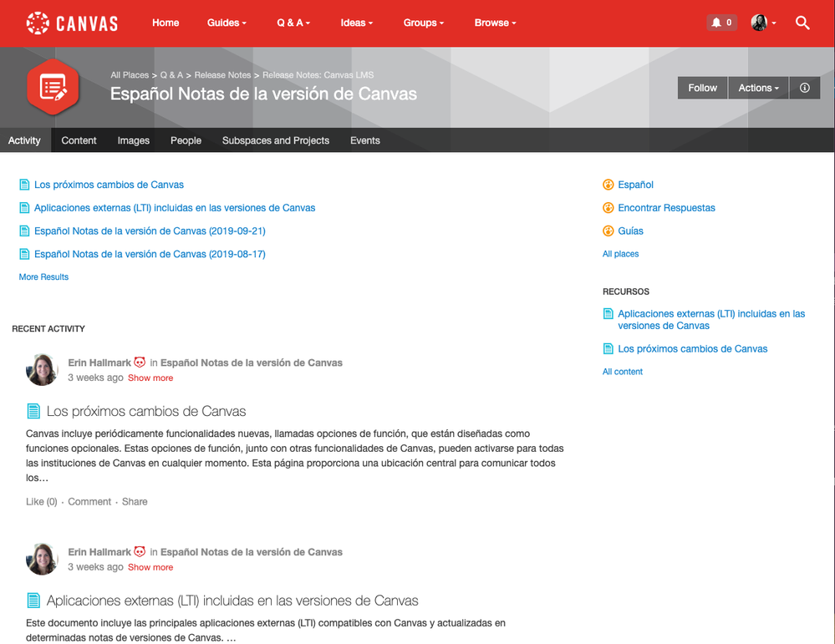Open the Guides menu item

tap(226, 23)
